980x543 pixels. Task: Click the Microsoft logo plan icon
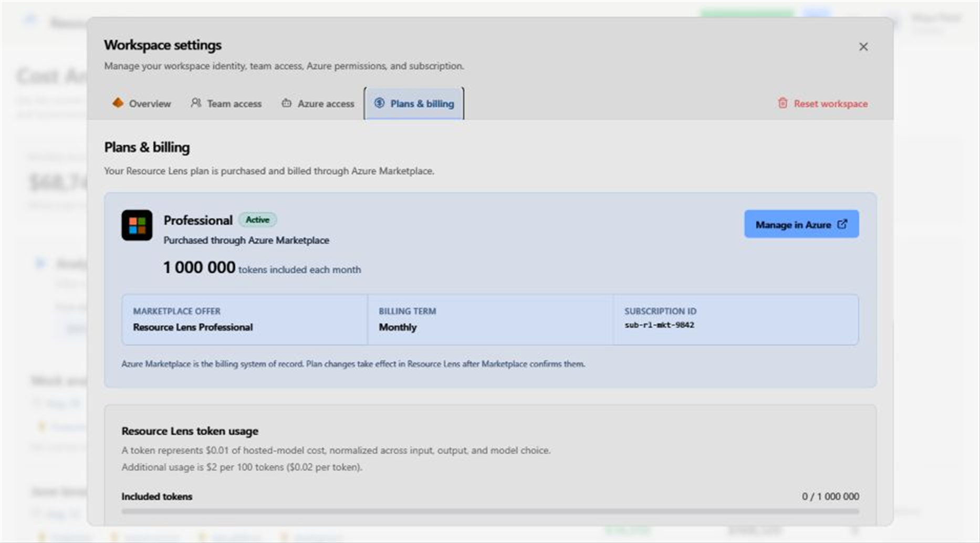point(137,225)
